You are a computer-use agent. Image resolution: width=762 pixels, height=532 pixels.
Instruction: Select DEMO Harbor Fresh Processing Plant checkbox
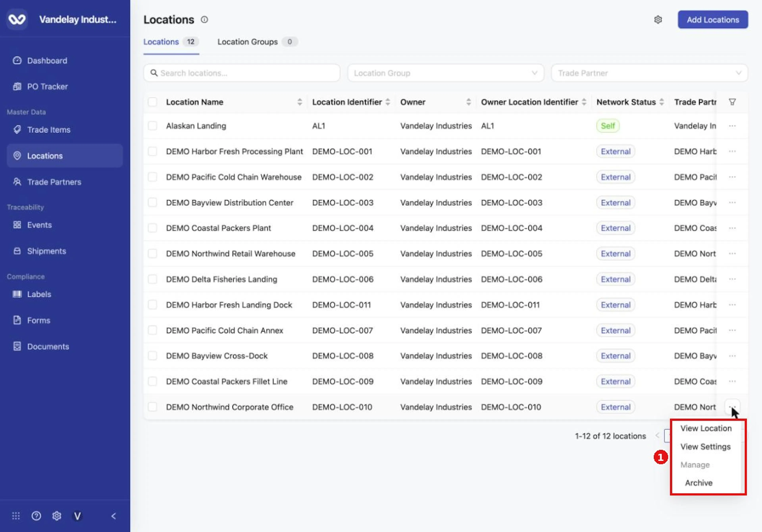tap(152, 152)
